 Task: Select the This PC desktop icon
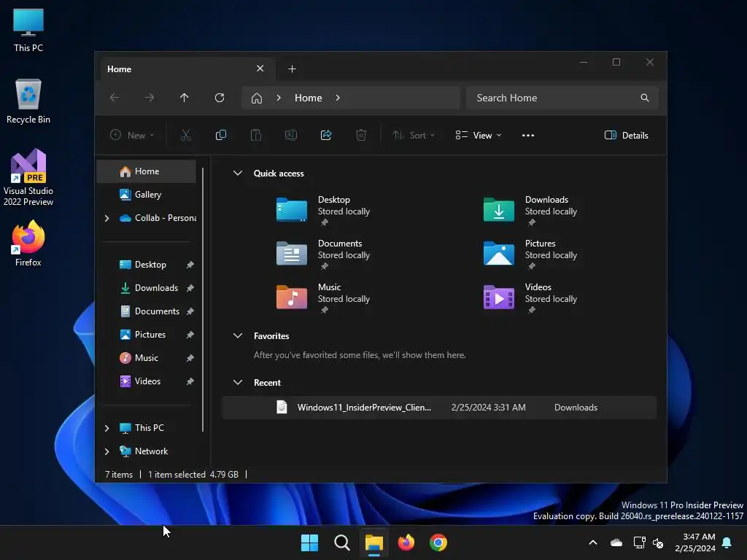28,31
